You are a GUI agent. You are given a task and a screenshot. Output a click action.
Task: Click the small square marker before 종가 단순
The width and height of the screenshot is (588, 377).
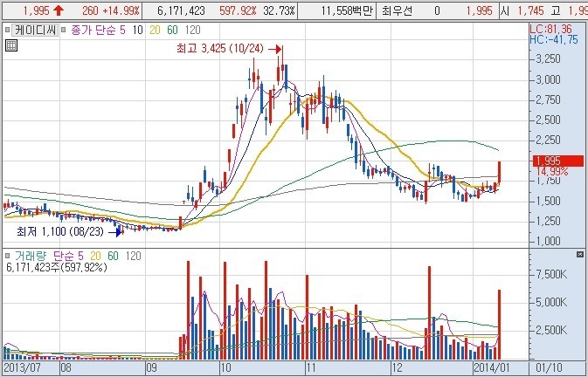(x=64, y=30)
